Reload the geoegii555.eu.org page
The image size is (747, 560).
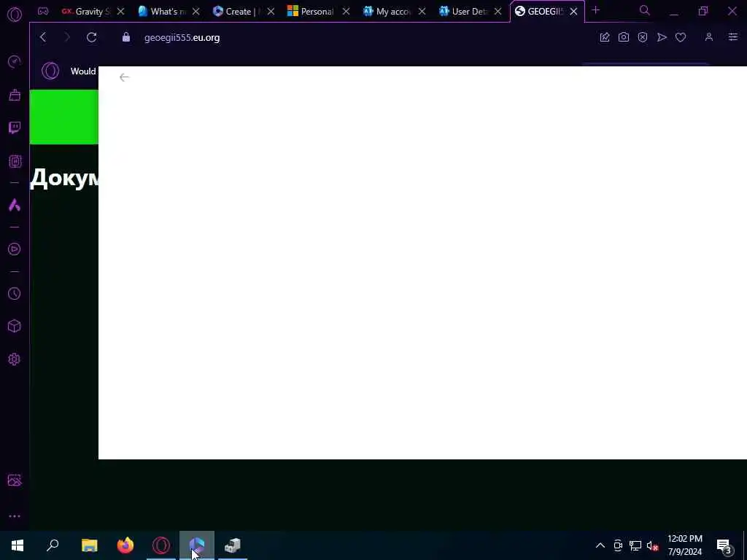point(91,37)
